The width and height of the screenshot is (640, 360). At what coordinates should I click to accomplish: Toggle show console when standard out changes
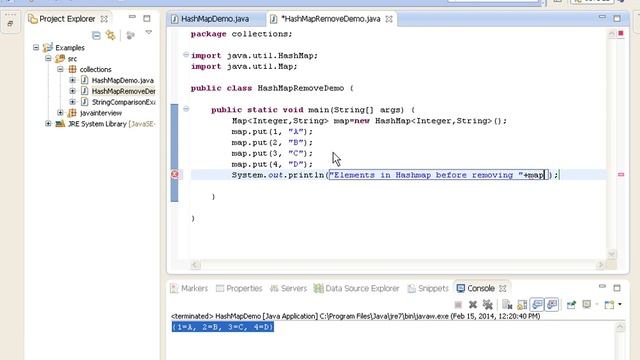[537, 304]
